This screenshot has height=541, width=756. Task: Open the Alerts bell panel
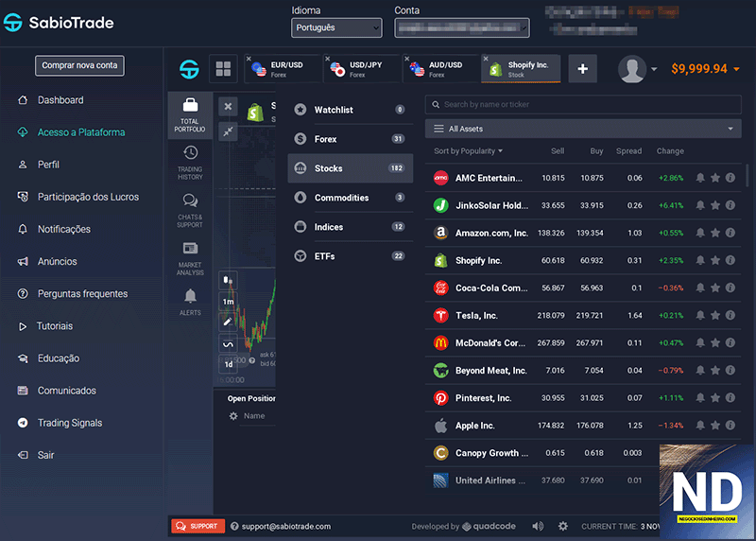pyautogui.click(x=190, y=302)
